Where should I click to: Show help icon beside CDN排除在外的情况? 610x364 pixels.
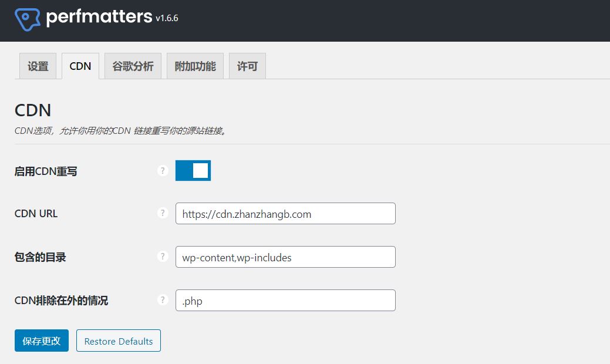pos(163,300)
